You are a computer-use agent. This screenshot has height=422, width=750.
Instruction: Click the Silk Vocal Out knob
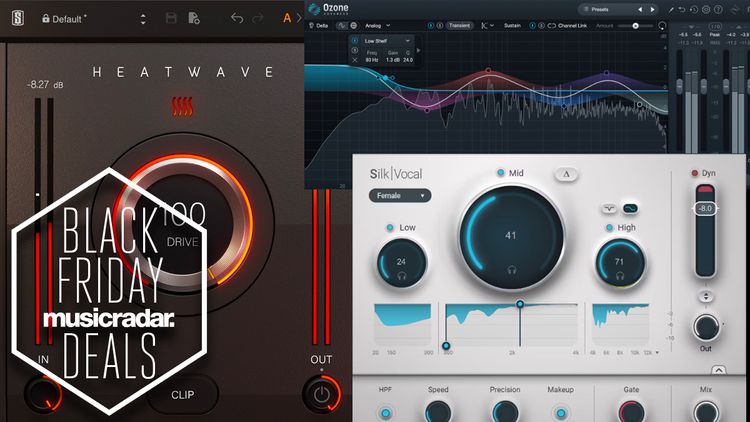point(706,327)
